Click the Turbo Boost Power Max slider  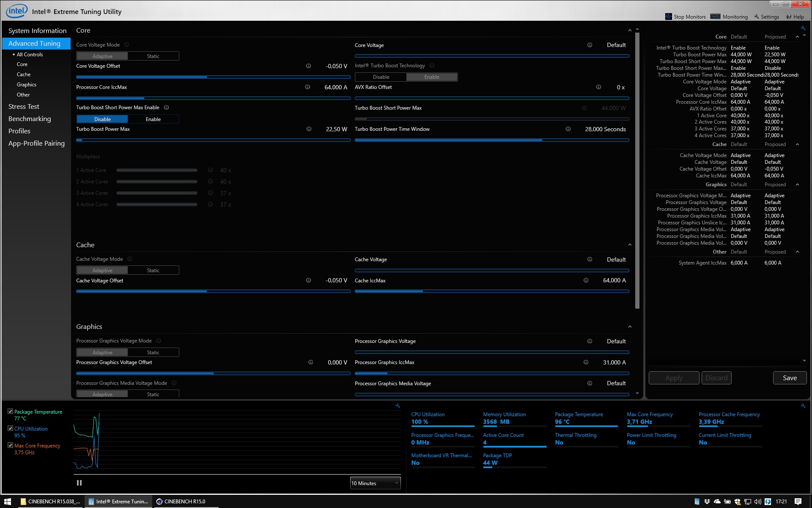tap(213, 140)
